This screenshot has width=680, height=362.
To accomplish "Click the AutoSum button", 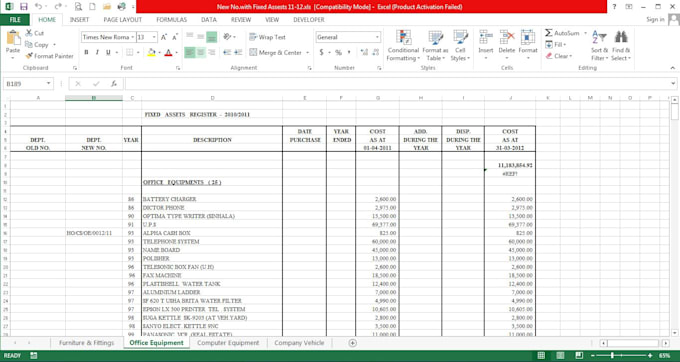I will pyautogui.click(x=562, y=33).
